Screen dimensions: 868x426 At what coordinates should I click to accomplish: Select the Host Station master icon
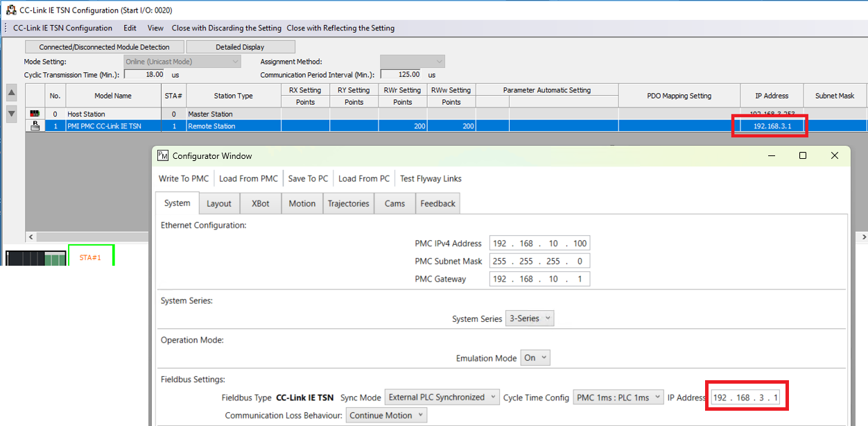pyautogui.click(x=35, y=114)
